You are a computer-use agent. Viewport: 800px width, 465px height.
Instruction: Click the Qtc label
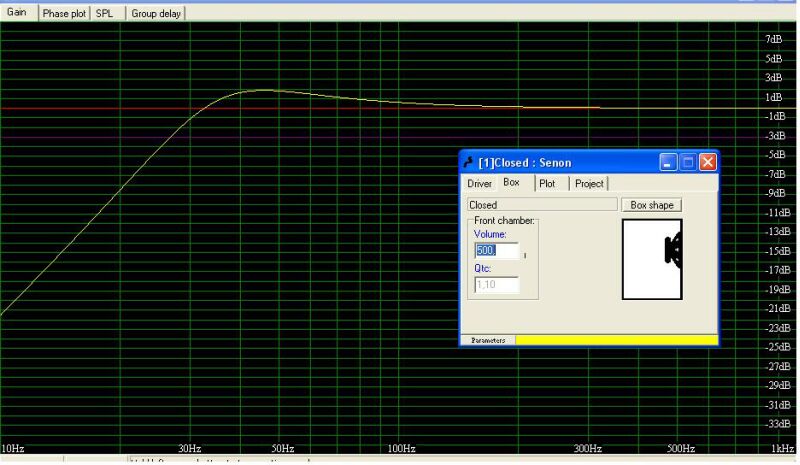[x=482, y=268]
